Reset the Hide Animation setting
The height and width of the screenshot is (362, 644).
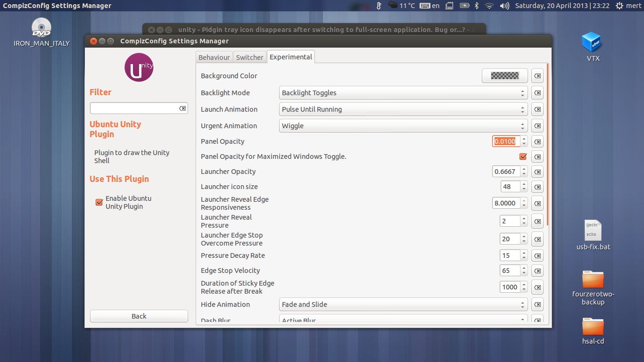tap(537, 304)
